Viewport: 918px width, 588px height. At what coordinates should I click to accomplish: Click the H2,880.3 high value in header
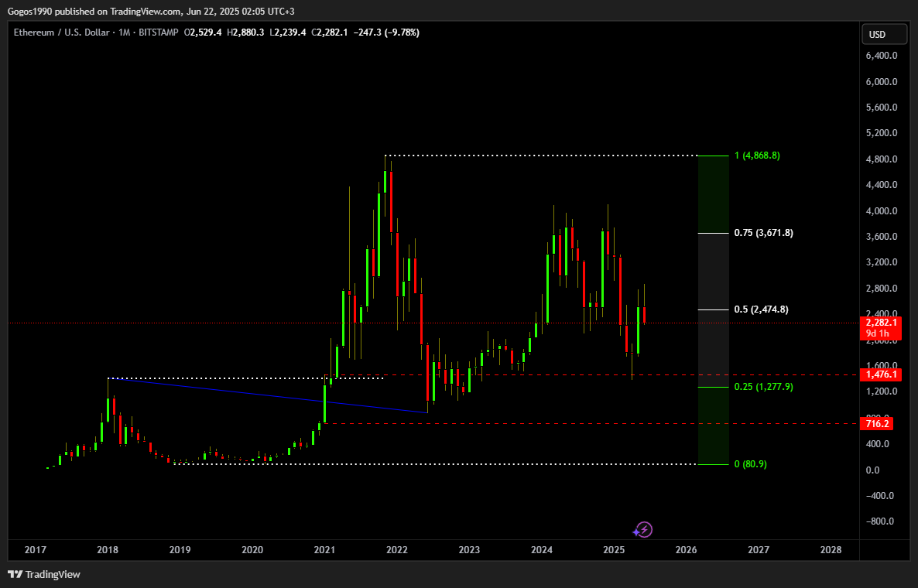coord(245,32)
